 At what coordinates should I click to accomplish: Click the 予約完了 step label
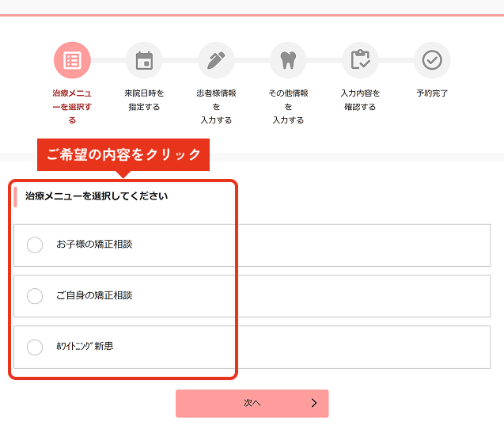[432, 93]
